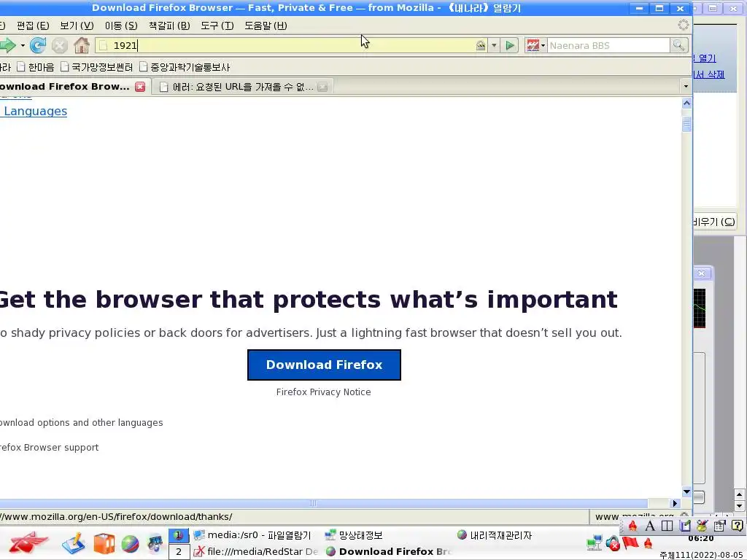
Task: Click the horizontal scrollbar right arrow
Action: click(675, 503)
